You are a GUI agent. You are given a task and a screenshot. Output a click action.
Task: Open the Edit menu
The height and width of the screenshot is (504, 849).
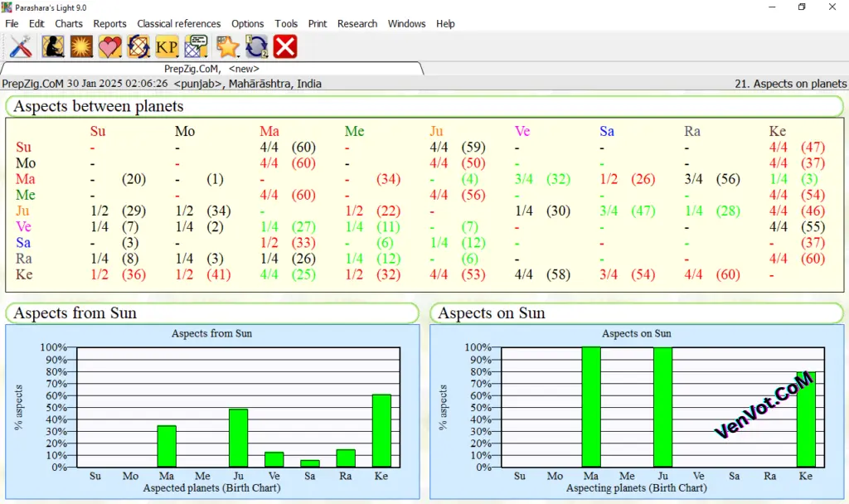tap(36, 24)
